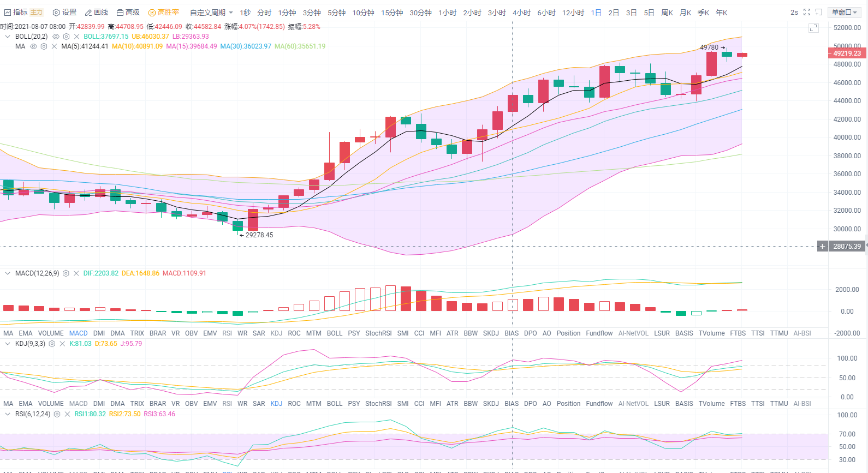Select BOLL in the KDJ panel tabs
This screenshot has width=868, height=473.
click(335, 404)
